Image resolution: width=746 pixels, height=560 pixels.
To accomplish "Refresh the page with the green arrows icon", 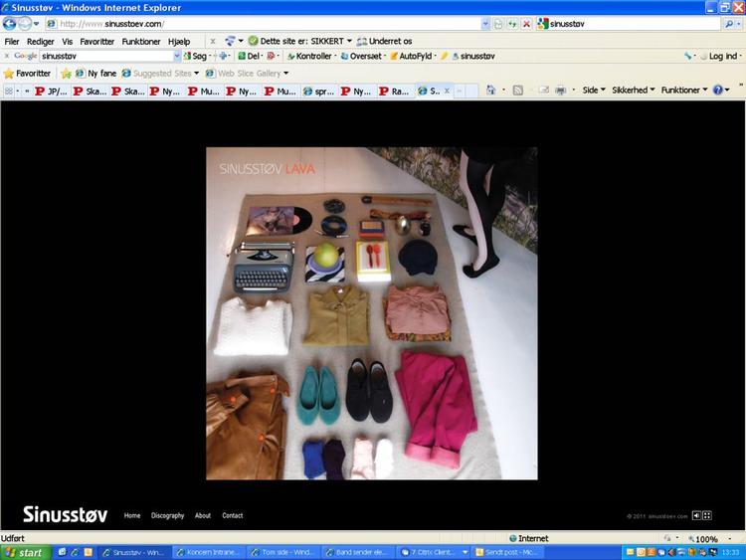I will click(x=512, y=24).
